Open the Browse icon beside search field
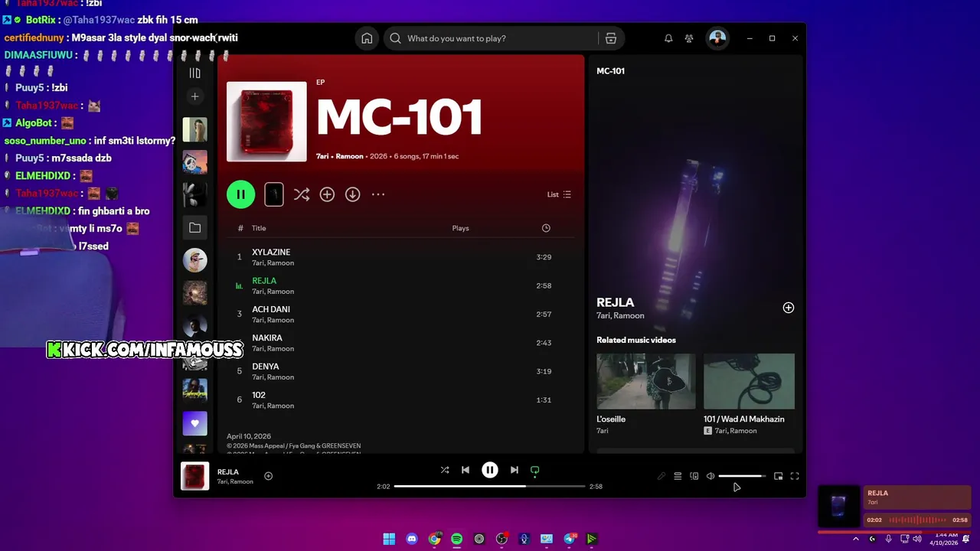Screen dimensions: 980x551 point(610,38)
